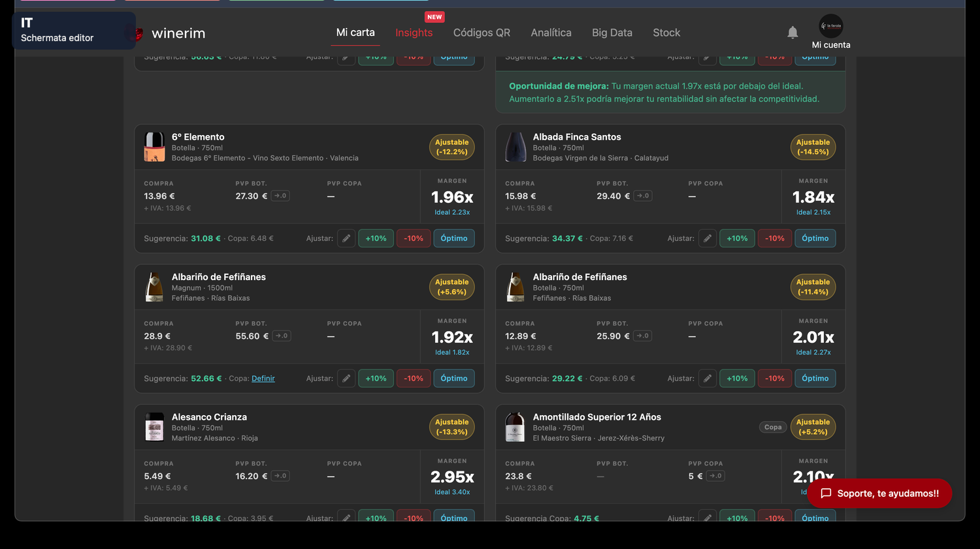Click the Oportunidad de mejora notice text
The height and width of the screenshot is (549, 980).
click(664, 93)
